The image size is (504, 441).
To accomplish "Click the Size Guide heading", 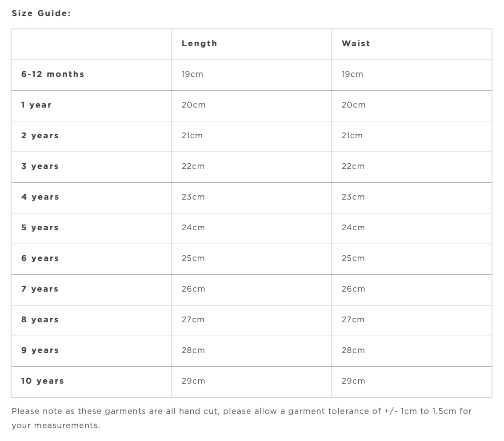I will (x=41, y=13).
